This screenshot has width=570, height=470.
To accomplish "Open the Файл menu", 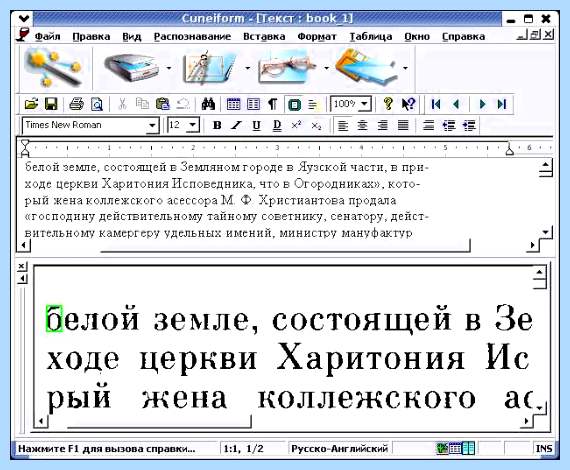I will coord(48,37).
